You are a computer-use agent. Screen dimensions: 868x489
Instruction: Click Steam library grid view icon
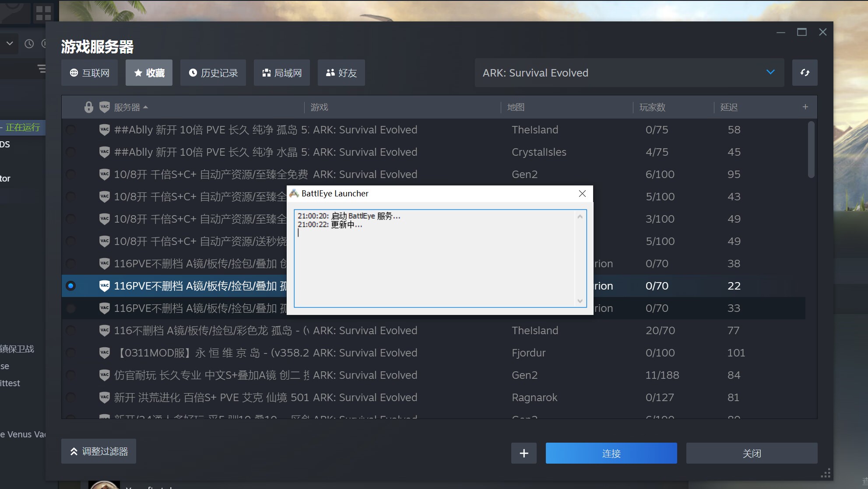[x=44, y=13]
